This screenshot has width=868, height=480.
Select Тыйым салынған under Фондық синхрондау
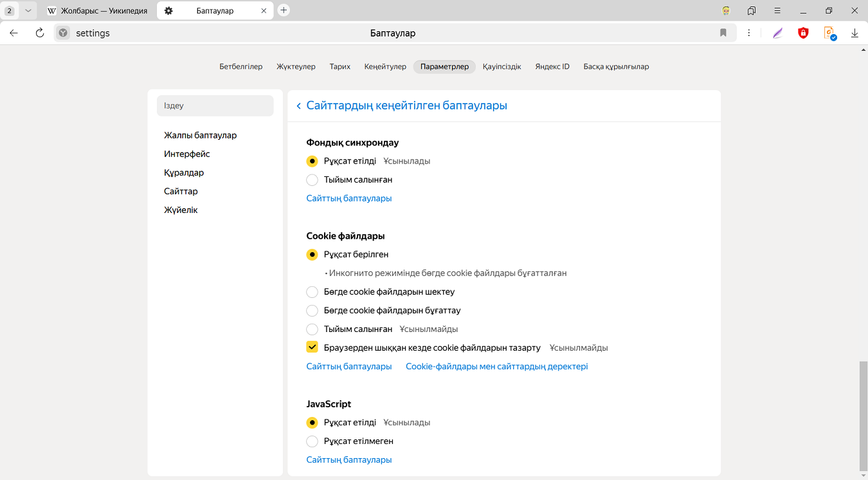coord(312,180)
